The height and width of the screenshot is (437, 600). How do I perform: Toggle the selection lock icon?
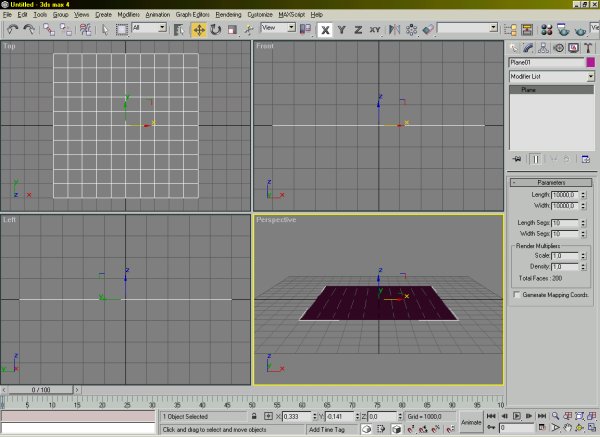coord(254,416)
